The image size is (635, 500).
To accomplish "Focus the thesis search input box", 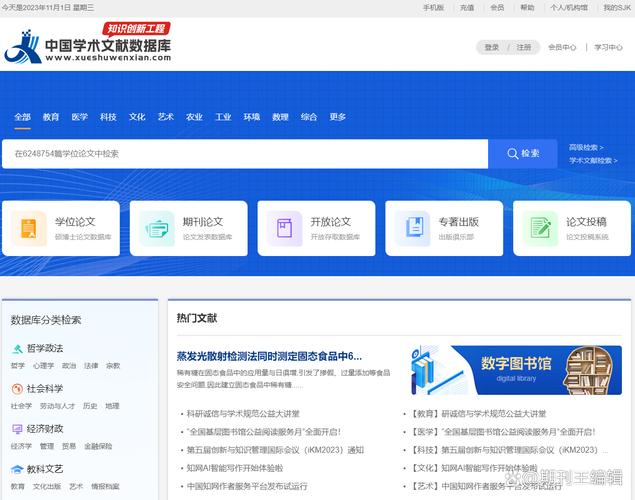I will [245, 154].
